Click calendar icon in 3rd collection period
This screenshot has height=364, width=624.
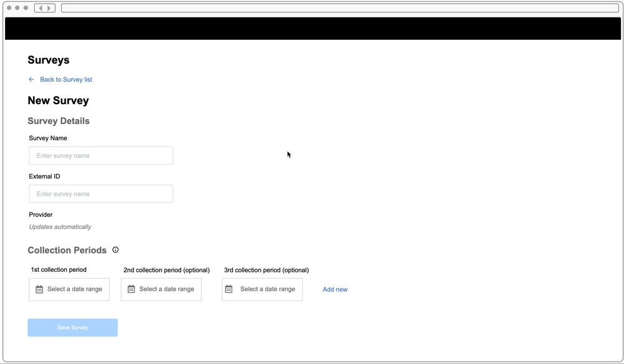(x=229, y=289)
